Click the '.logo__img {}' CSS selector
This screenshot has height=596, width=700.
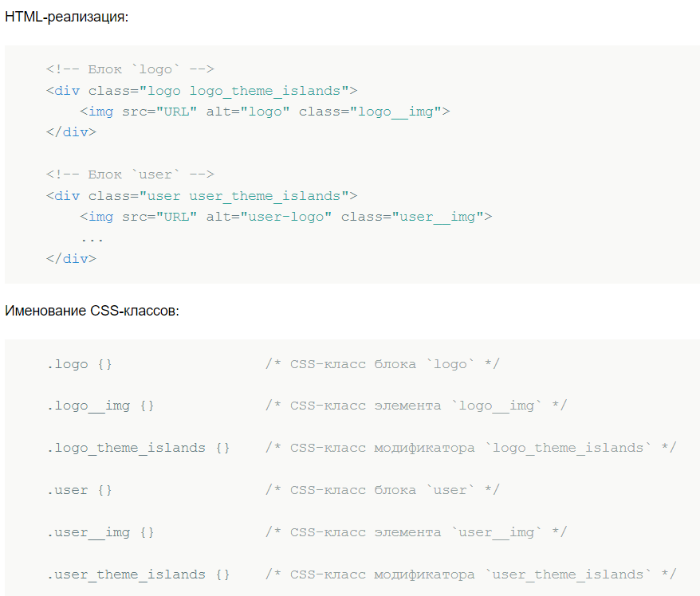pos(100,406)
